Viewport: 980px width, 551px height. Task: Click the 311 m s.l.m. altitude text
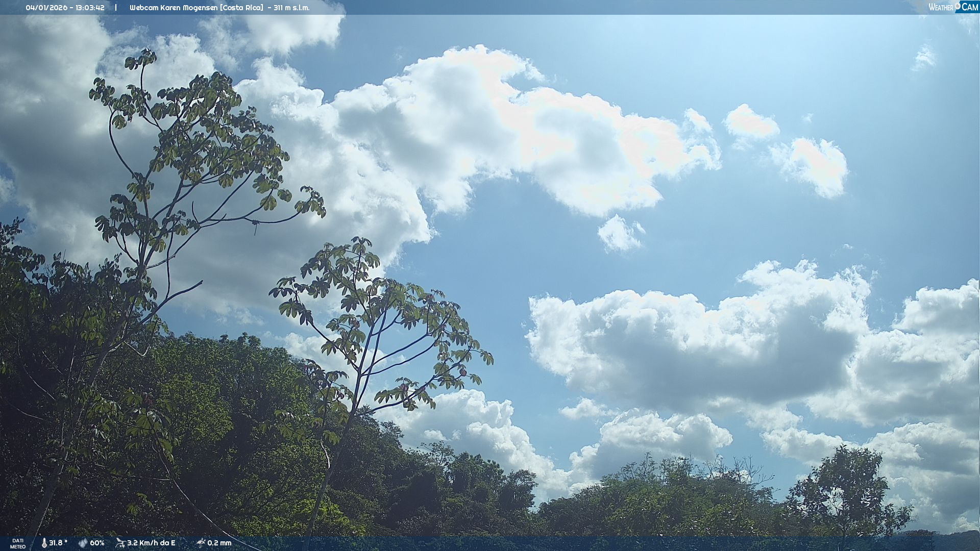(x=291, y=8)
